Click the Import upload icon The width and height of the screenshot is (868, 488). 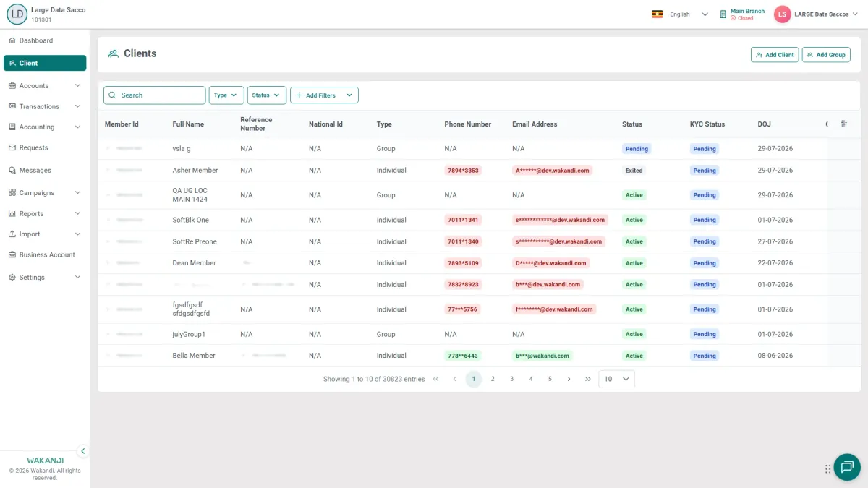(x=12, y=234)
